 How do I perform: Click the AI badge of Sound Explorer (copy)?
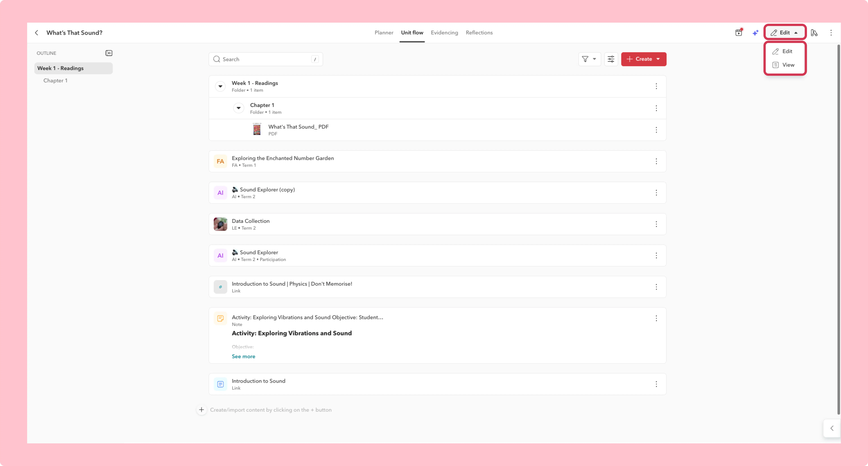pyautogui.click(x=220, y=193)
